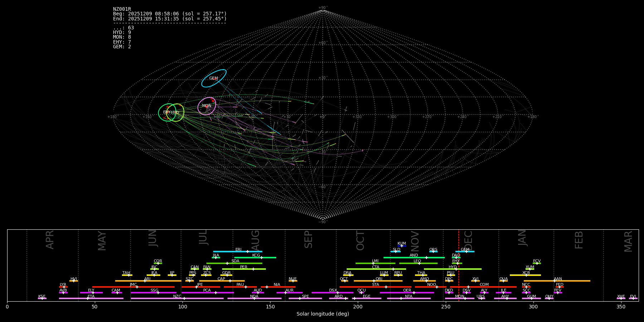The image size is (644, 322).
Task: Click the '+90' latitude label at map top
Action: 323,8
